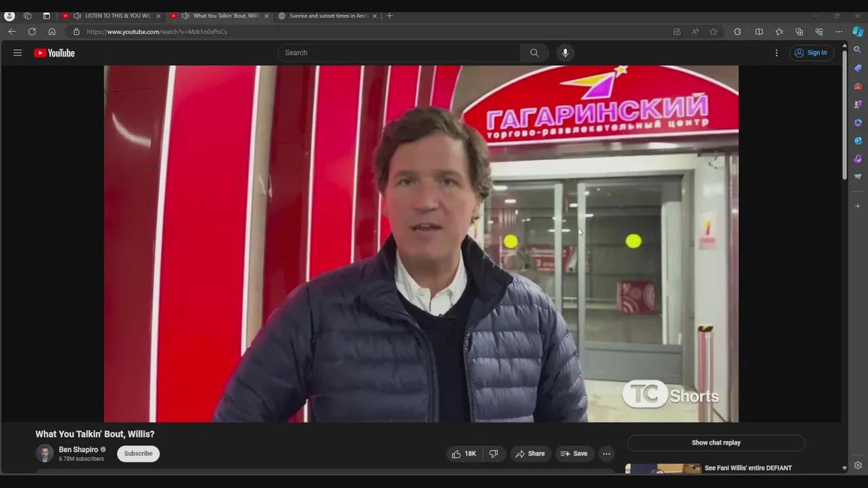Show chat replay panel
868x488 pixels.
coord(716,443)
